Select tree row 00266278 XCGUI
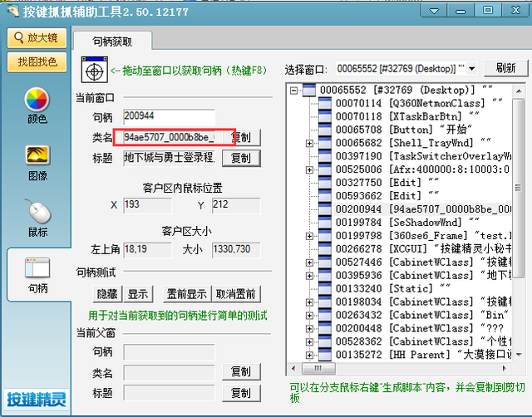Image resolution: width=532 pixels, height=417 pixels. 423,249
